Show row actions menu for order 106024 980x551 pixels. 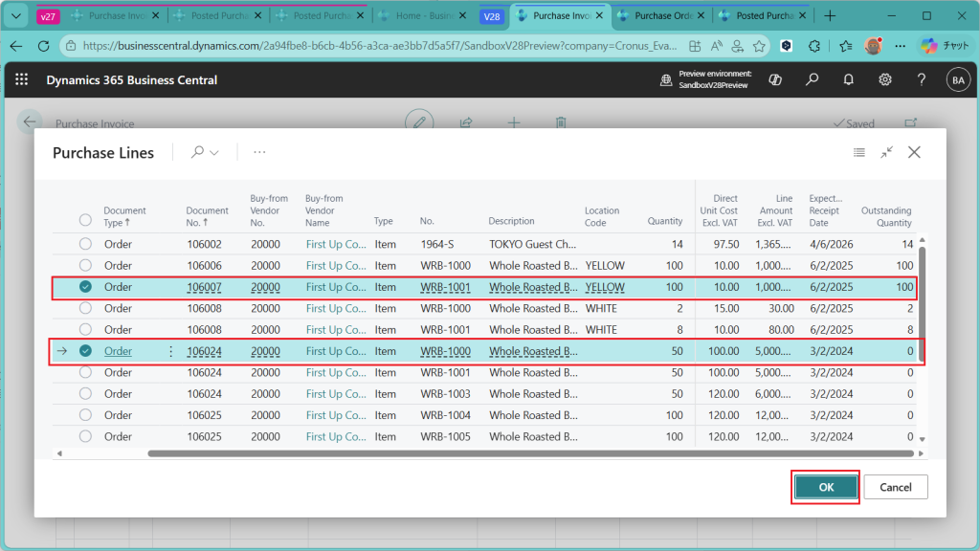click(171, 351)
